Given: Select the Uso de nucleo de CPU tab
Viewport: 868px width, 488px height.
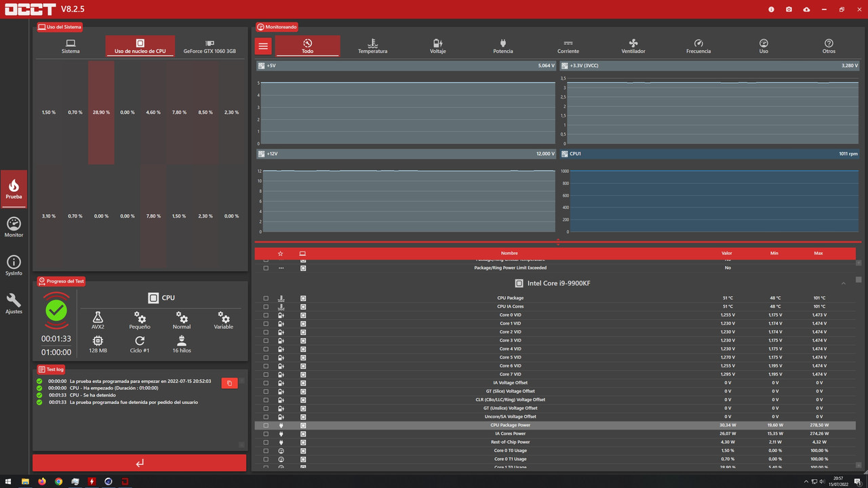Looking at the screenshot, I should 140,46.
